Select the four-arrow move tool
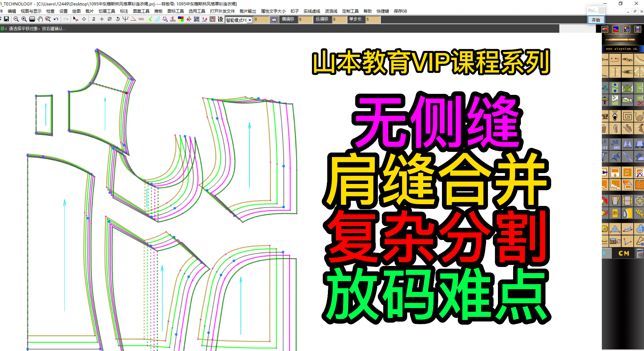The height and width of the screenshot is (351, 644). 84,19
